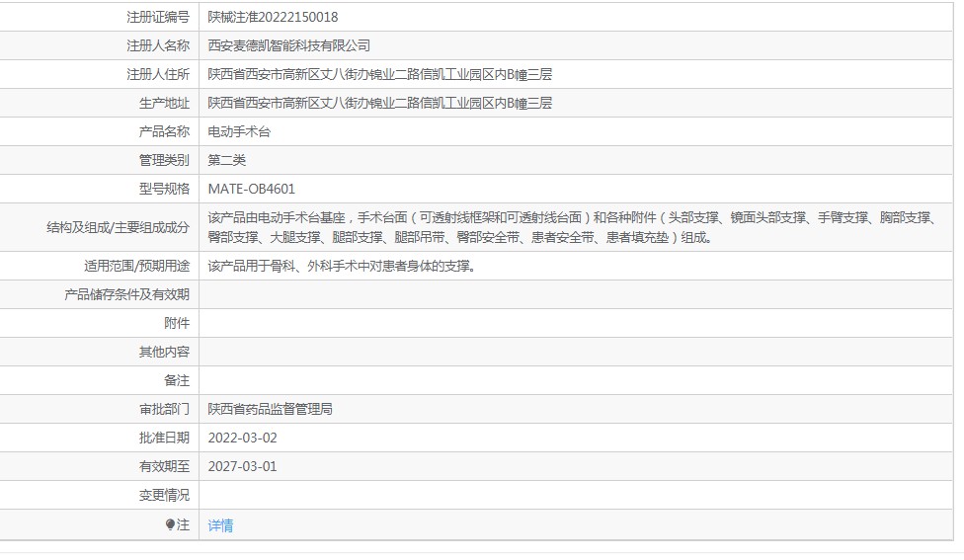Select expiry date 2027-03-01

[242, 466]
